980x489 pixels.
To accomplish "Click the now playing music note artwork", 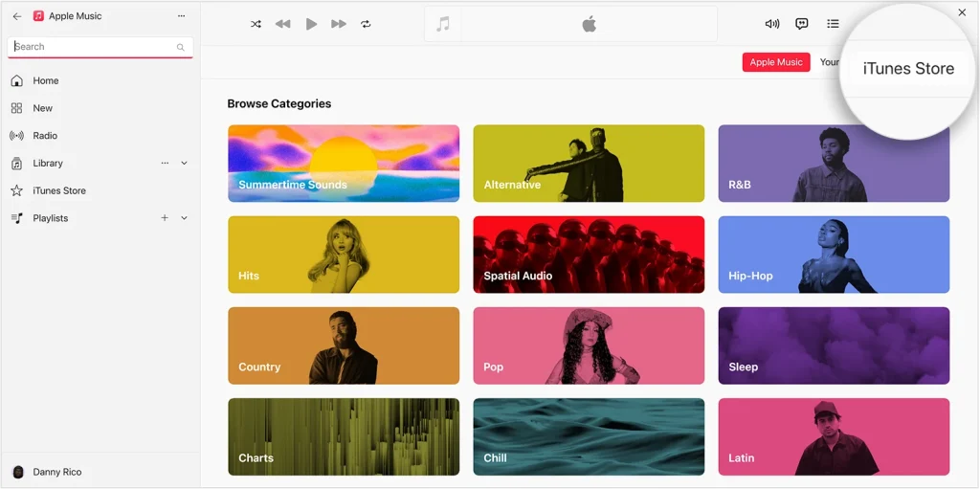I will 443,24.
